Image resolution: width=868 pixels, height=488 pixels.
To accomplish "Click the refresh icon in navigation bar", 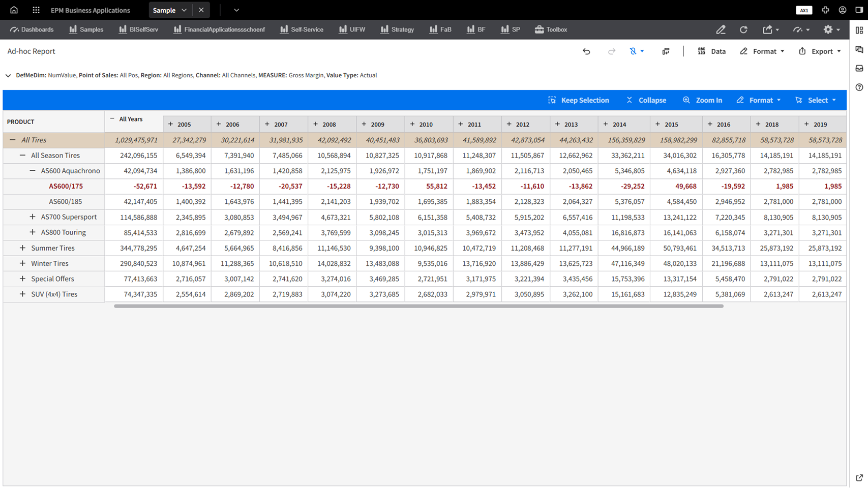I will (743, 29).
